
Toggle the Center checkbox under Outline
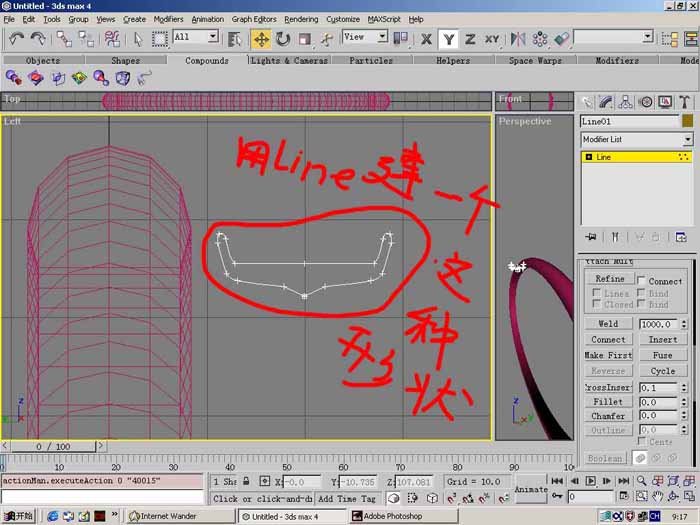click(x=641, y=441)
